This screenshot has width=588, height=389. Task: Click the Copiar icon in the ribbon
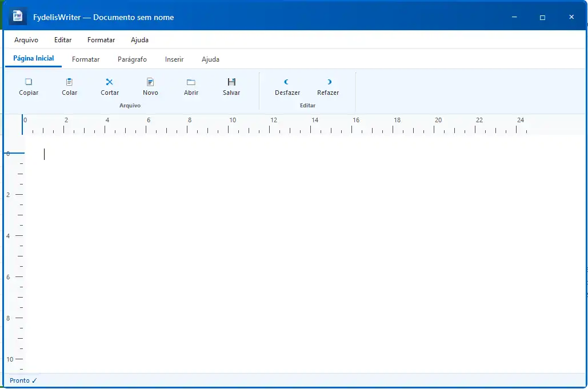coord(29,82)
